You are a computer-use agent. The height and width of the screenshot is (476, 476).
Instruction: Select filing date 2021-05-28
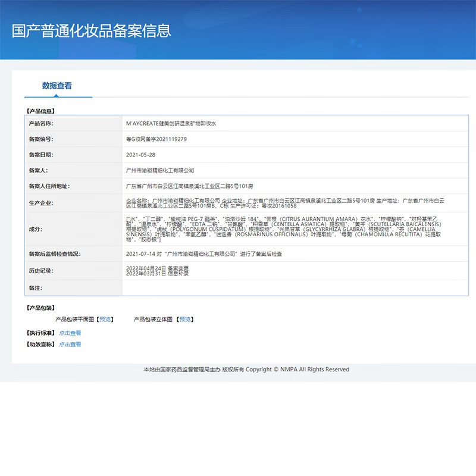[x=140, y=155]
